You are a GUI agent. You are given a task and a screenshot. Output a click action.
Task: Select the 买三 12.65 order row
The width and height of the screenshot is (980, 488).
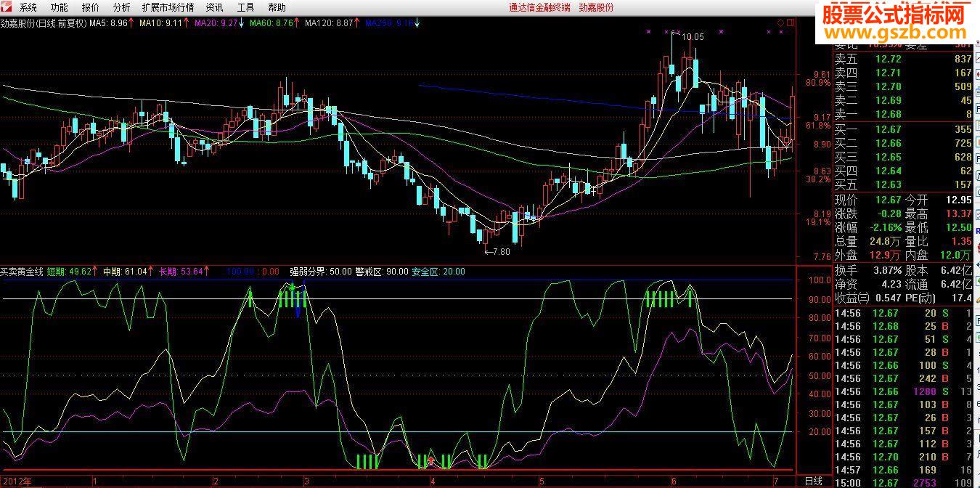(903, 157)
